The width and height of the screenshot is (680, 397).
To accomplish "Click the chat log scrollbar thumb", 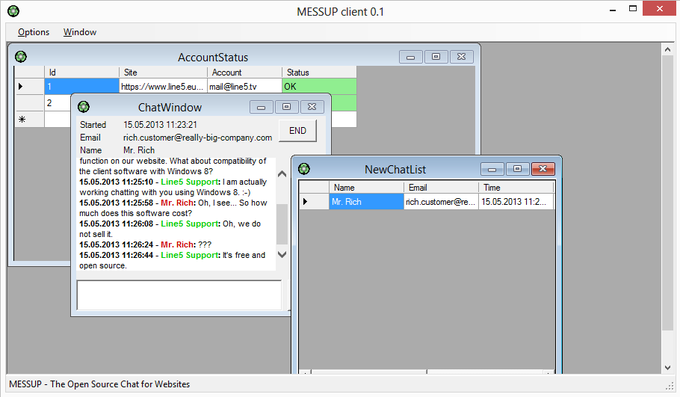I will click(x=282, y=224).
